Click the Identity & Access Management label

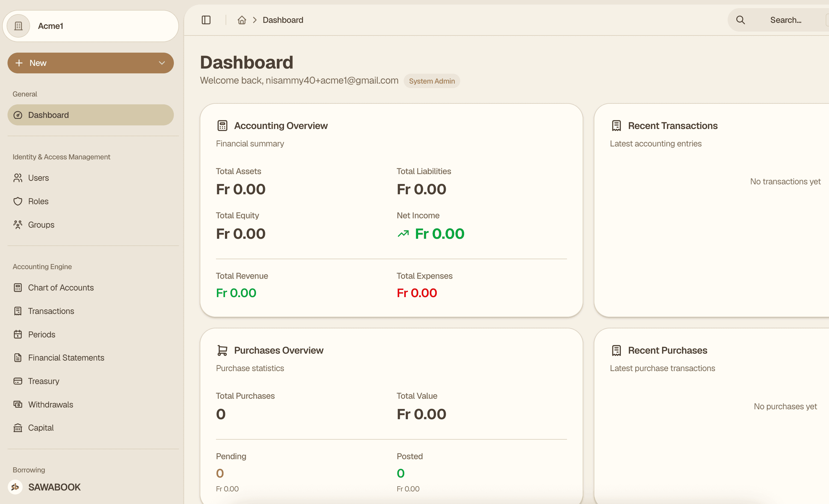pyautogui.click(x=62, y=157)
